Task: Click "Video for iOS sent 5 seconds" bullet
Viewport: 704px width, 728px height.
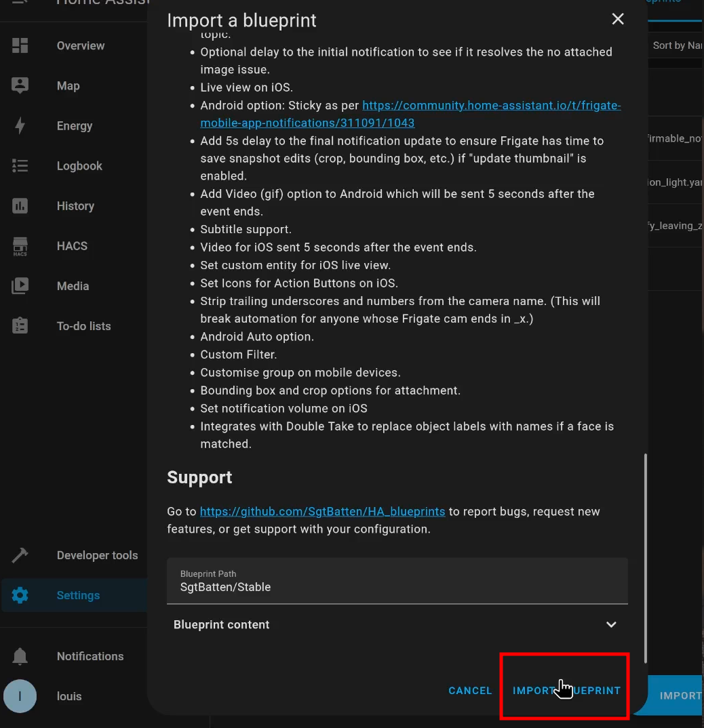Action: click(338, 247)
